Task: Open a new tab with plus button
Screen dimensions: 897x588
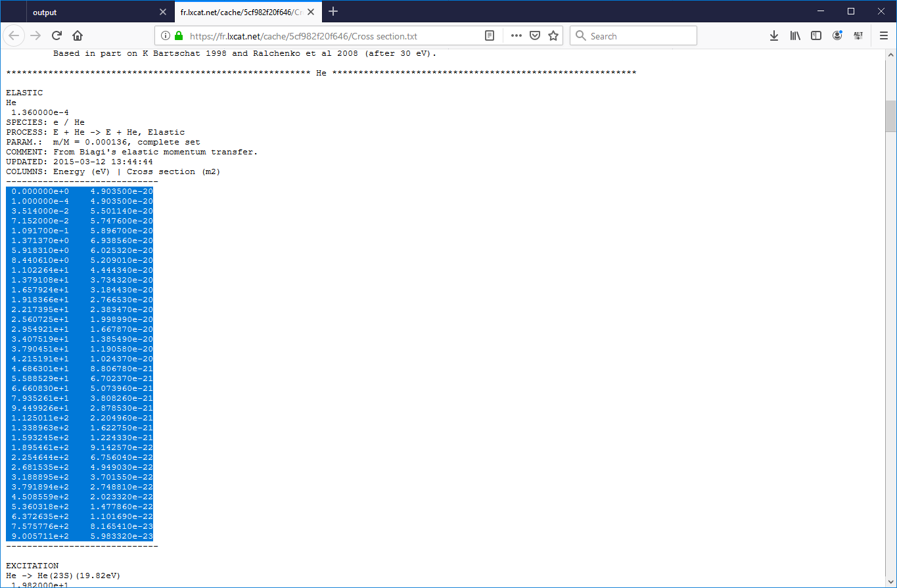Action: [333, 12]
